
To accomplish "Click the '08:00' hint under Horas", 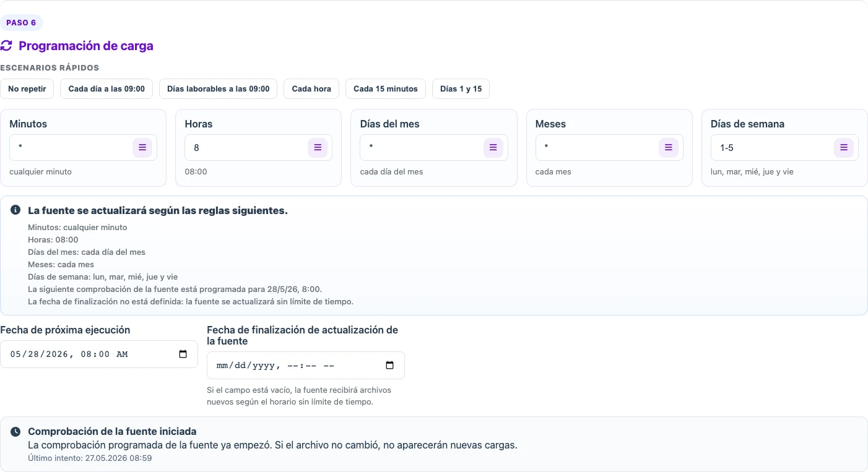I will point(196,171).
